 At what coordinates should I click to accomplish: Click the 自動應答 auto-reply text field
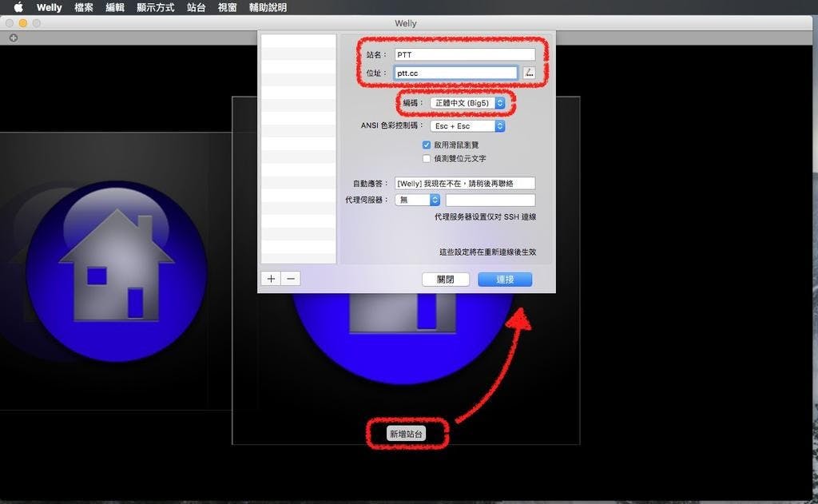[x=464, y=183]
